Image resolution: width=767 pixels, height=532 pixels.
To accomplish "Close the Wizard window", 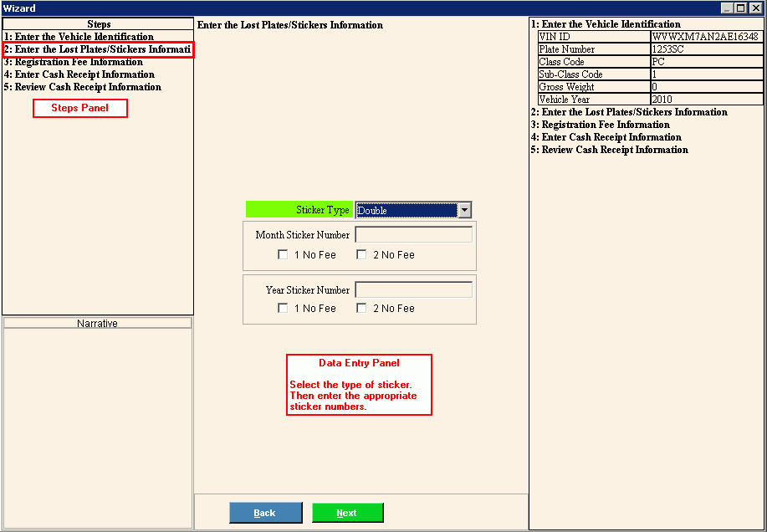I will pos(755,8).
